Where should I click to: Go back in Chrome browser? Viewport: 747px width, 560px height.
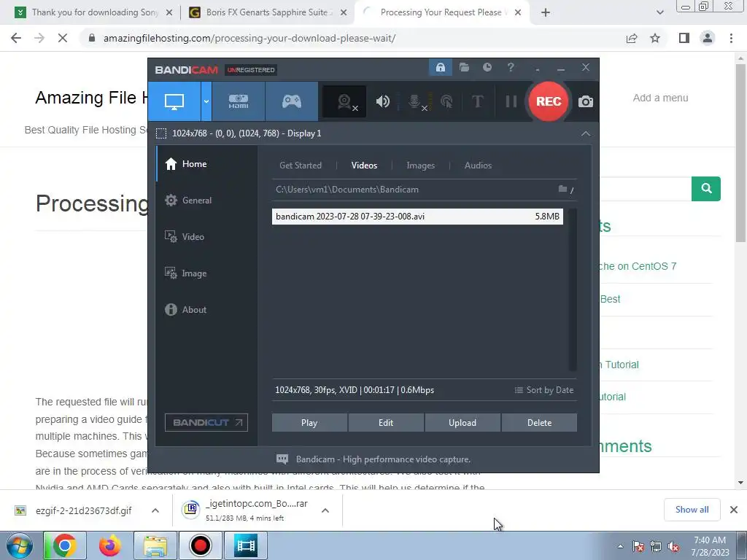[16, 38]
